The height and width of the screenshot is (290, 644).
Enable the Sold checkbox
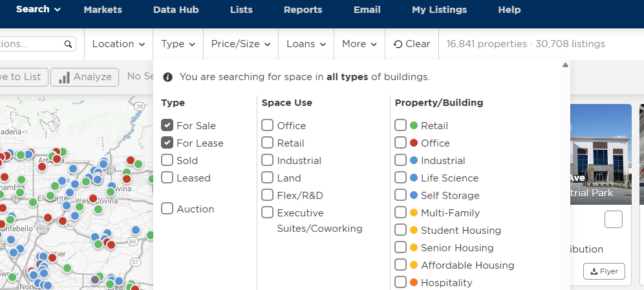(x=167, y=160)
